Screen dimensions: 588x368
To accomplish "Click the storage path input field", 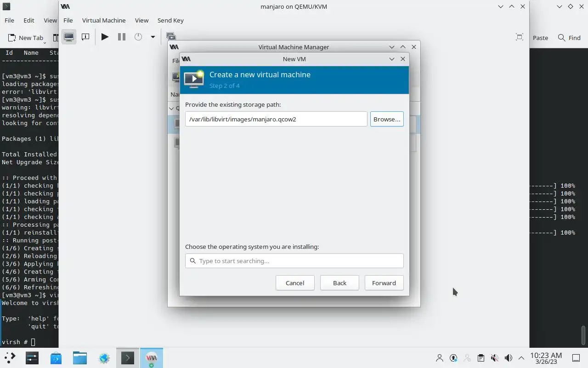I will 276,119.
